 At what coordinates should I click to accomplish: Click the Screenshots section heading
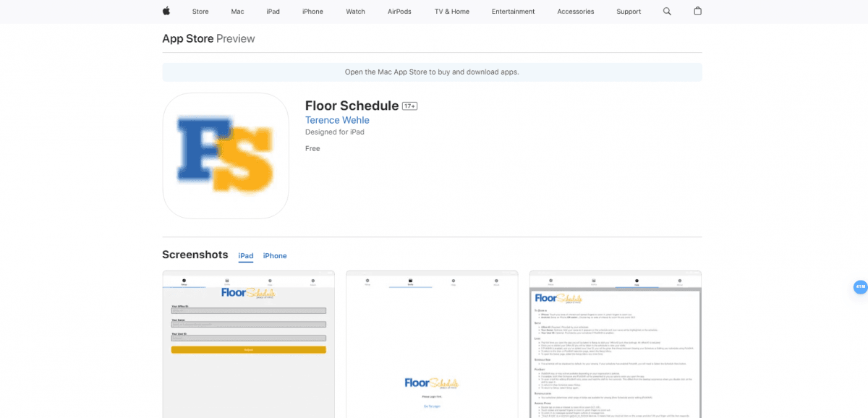195,255
